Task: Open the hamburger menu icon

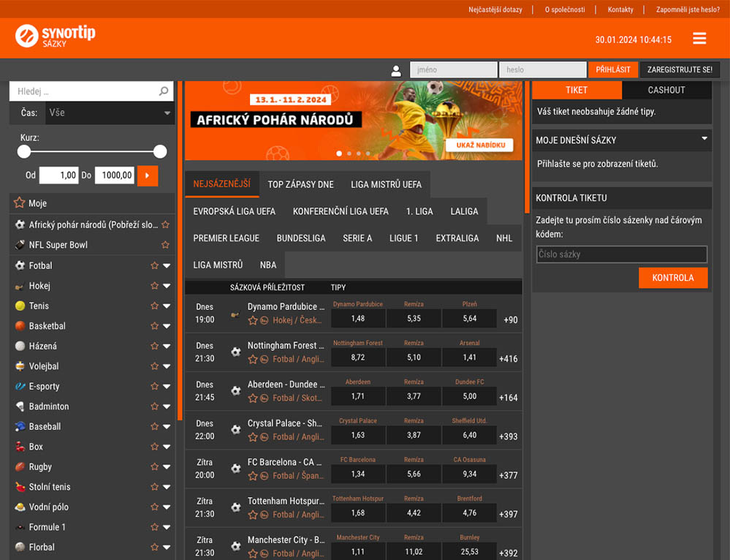Action: coord(699,38)
